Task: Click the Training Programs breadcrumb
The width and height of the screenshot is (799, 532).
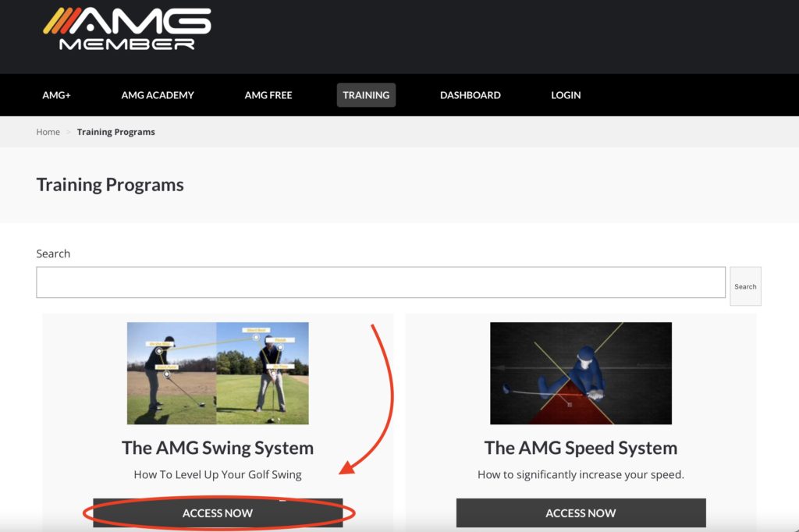Action: (x=115, y=132)
